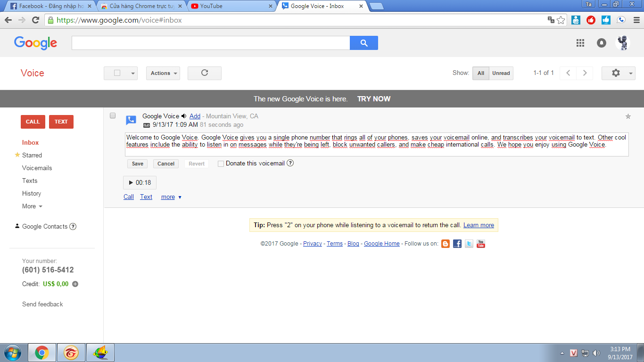
Task: Click Chrome in the taskbar
Action: tap(42, 353)
